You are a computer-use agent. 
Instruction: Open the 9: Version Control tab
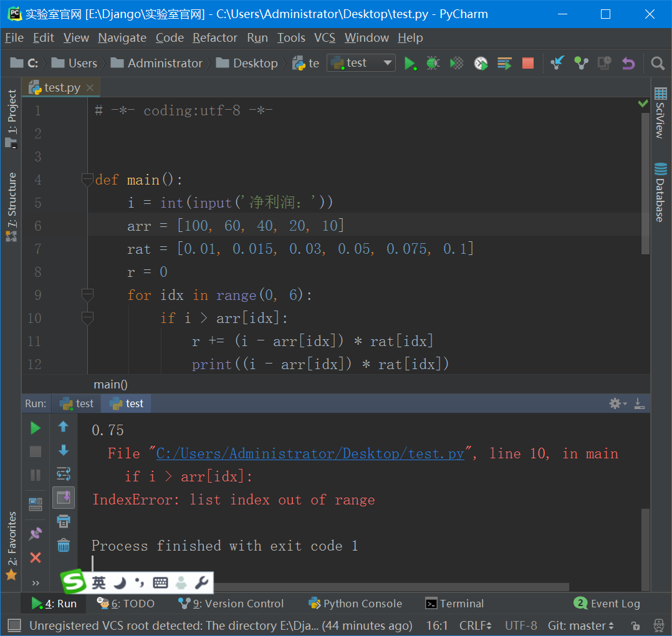[x=231, y=604]
